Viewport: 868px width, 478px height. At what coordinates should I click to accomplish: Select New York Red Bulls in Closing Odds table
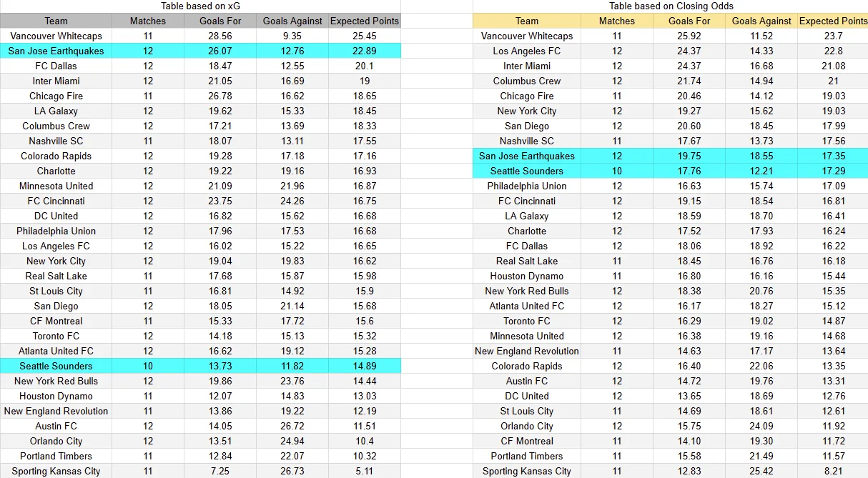pos(527,291)
